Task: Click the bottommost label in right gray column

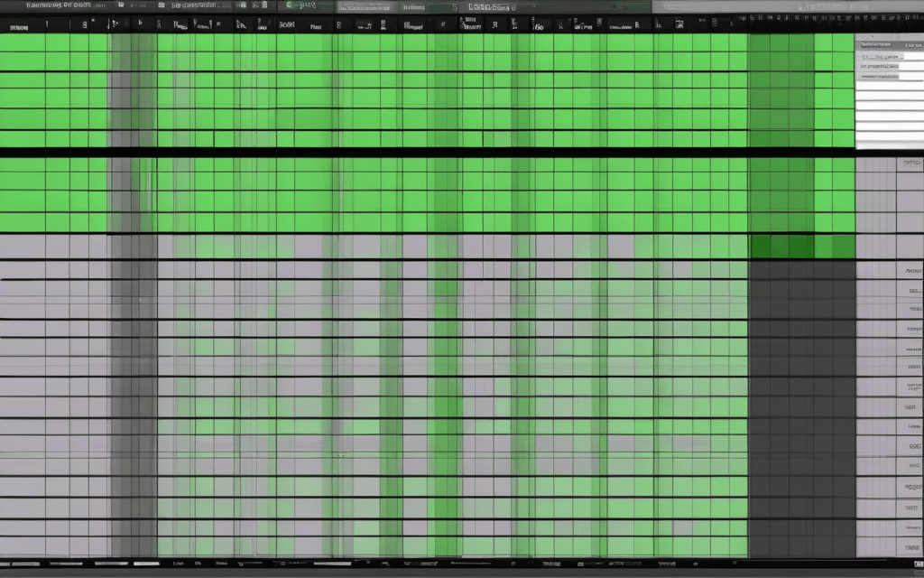Action: pos(911,548)
